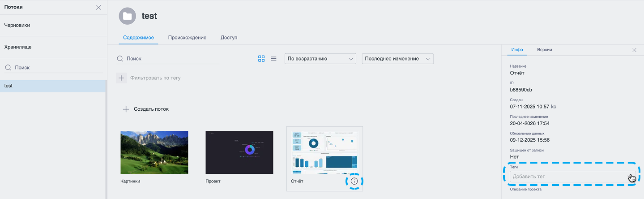Click the date 09-12-2025 15:56
The height and width of the screenshot is (199, 644).
click(530, 140)
